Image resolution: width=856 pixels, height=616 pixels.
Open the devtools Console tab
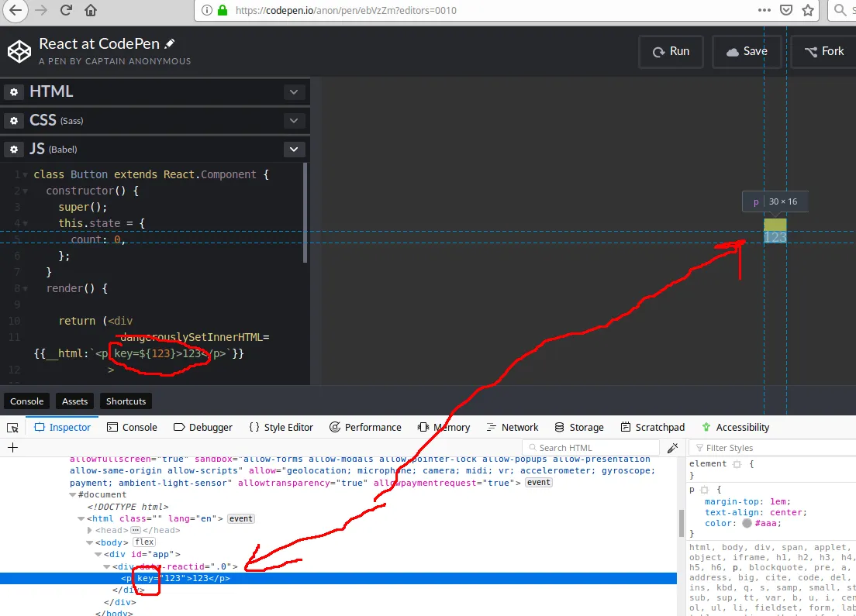pyautogui.click(x=132, y=427)
